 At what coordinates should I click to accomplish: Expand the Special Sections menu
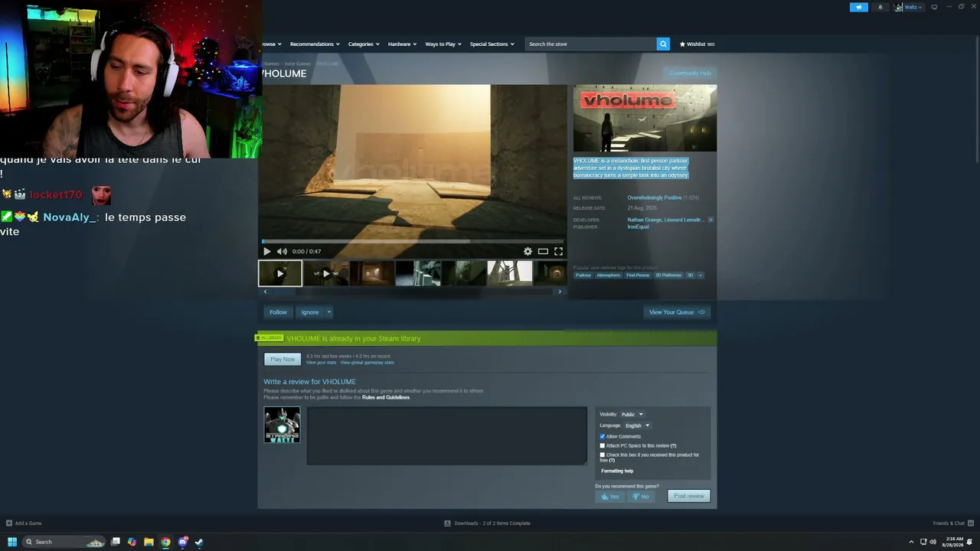[x=492, y=44]
